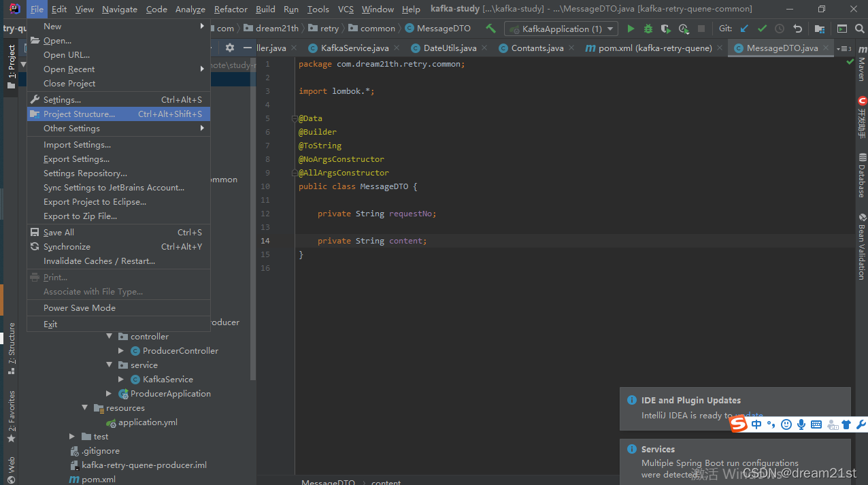Run KafkaApplication with the green play icon
The width and height of the screenshot is (868, 485).
(x=631, y=29)
